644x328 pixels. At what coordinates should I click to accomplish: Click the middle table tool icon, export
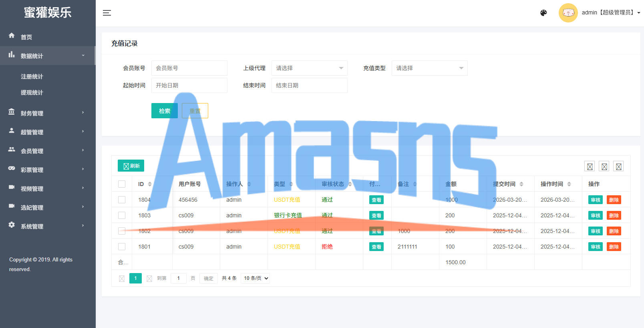[604, 166]
